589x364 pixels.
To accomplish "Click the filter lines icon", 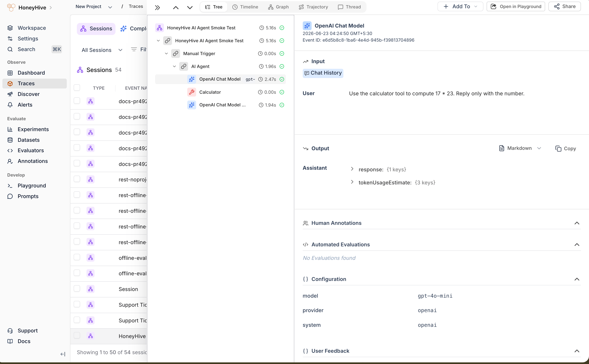I will point(134,49).
